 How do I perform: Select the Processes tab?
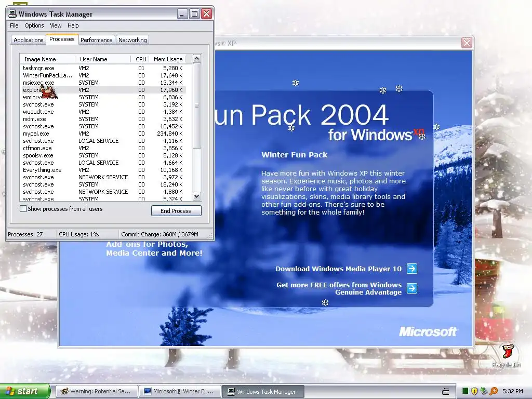pyautogui.click(x=62, y=39)
